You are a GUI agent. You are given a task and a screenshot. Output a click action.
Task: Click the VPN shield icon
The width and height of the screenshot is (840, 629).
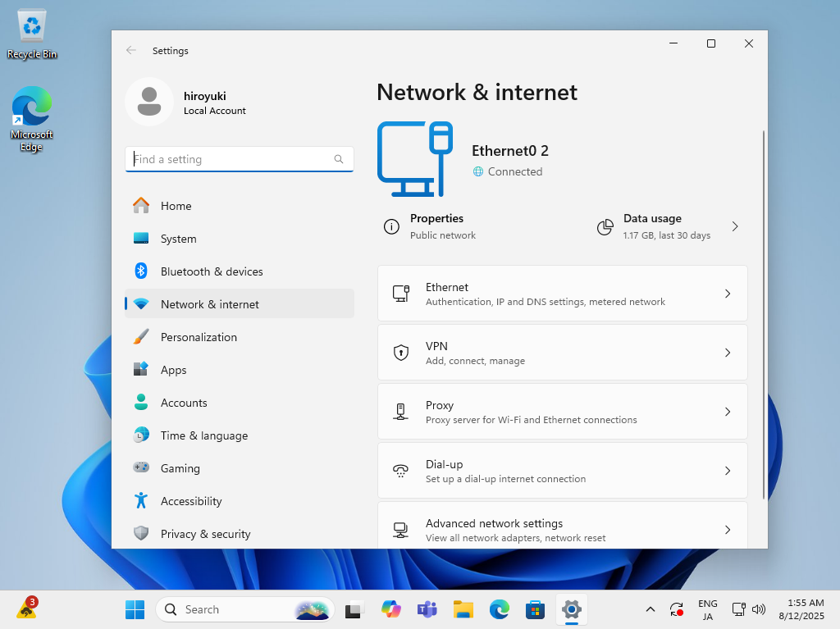point(401,353)
